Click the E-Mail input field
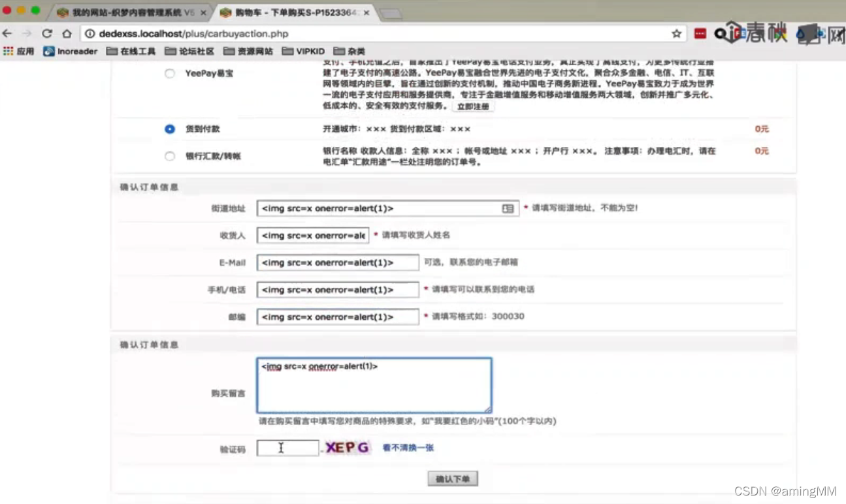846x504 pixels. coord(338,262)
